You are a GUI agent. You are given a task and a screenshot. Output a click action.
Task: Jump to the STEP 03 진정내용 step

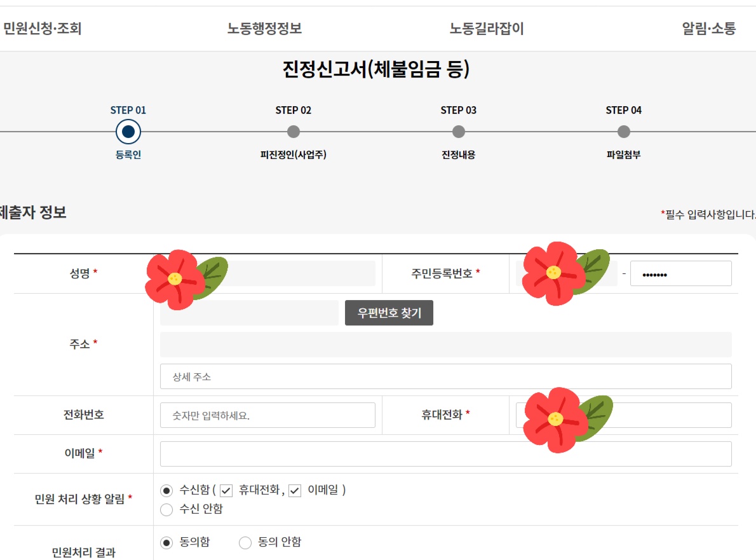click(459, 131)
